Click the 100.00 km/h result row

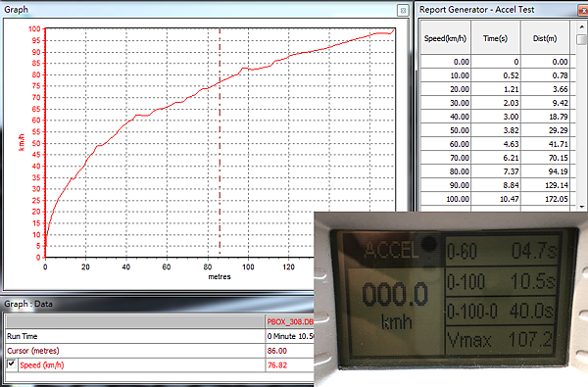495,199
